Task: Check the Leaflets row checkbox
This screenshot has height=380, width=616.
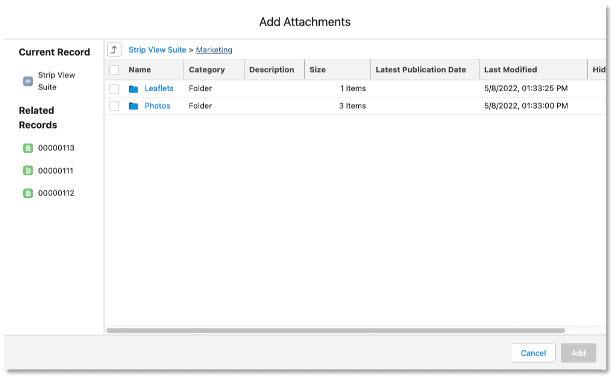Action: pyautogui.click(x=114, y=89)
